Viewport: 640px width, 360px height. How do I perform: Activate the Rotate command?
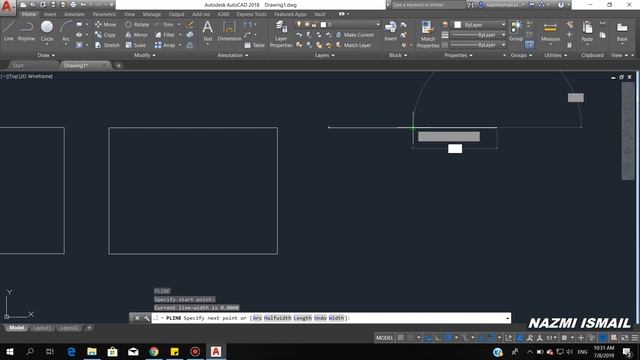tap(137, 24)
